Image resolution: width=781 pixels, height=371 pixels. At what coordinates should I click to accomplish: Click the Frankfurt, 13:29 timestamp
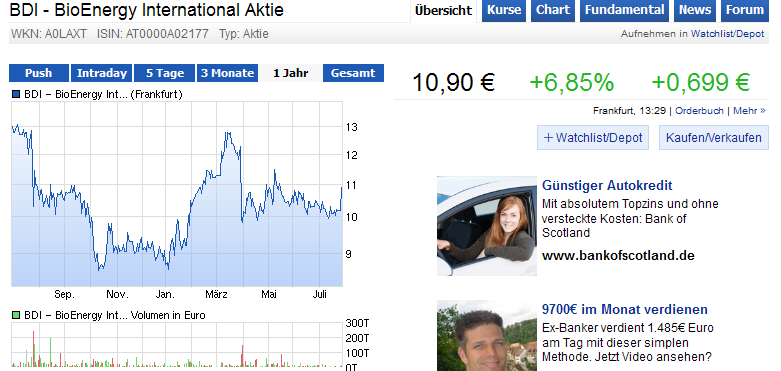(629, 111)
